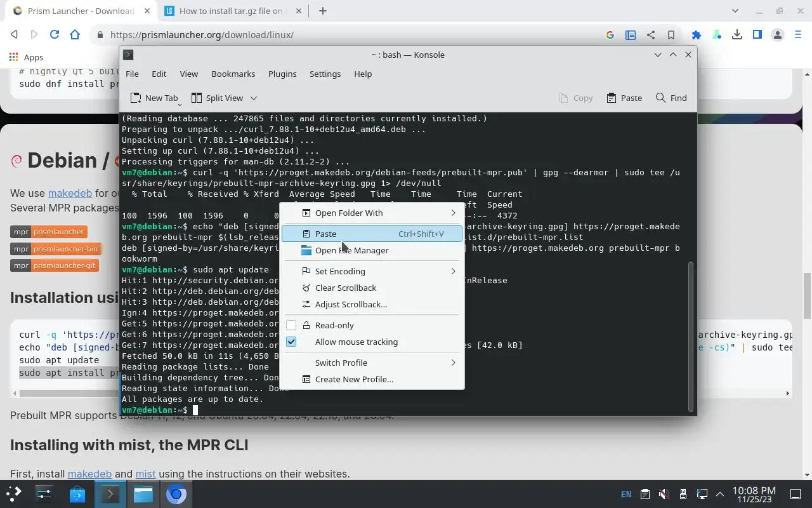Enable the Read-only checkbox
The image size is (812, 508).
pyautogui.click(x=291, y=325)
